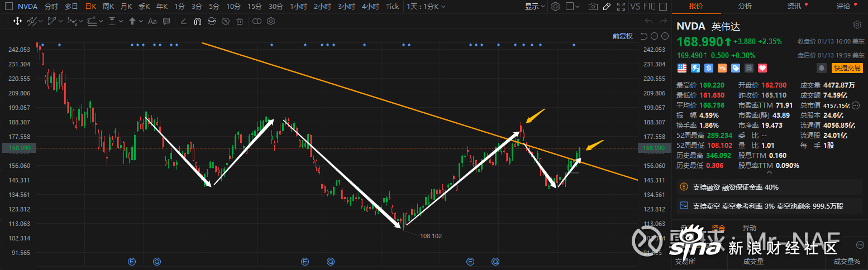Image resolution: width=868 pixels, height=270 pixels.
Task: Redo the drawing action
Action: pos(664,21)
